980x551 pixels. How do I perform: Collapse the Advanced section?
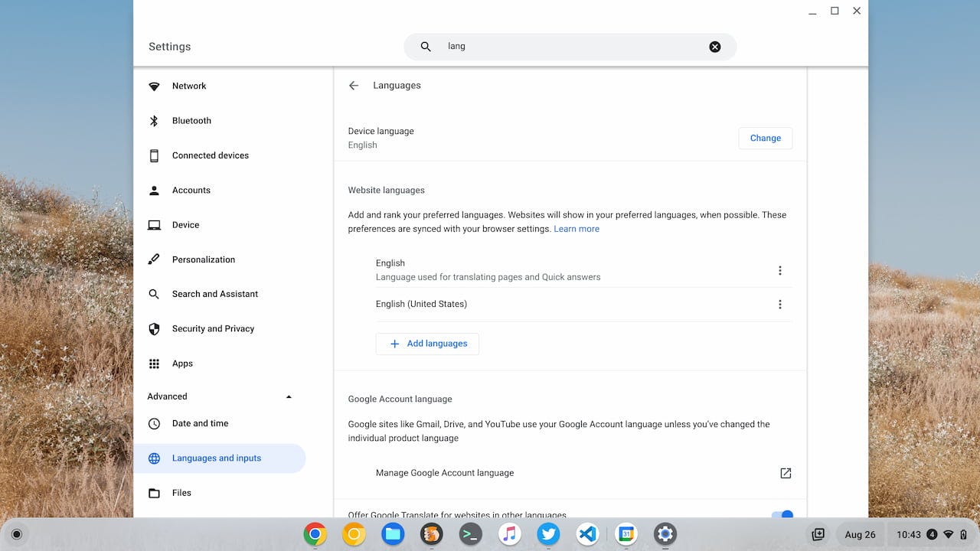(289, 396)
